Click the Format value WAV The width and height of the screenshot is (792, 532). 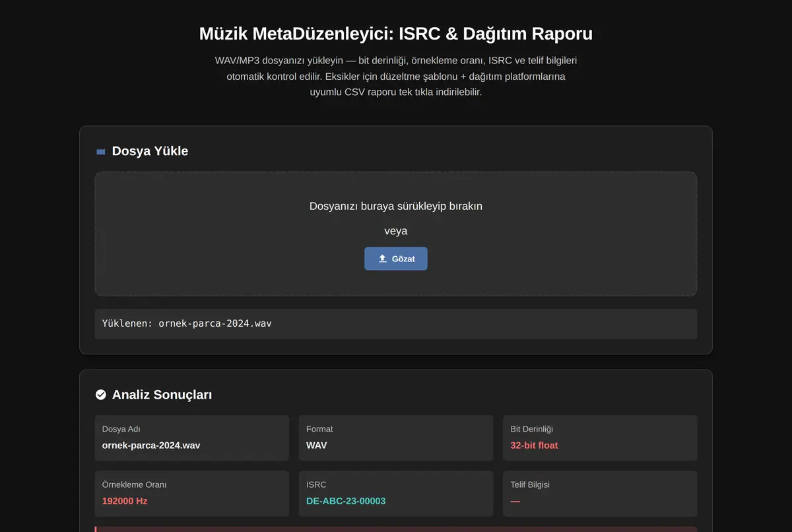click(x=316, y=446)
